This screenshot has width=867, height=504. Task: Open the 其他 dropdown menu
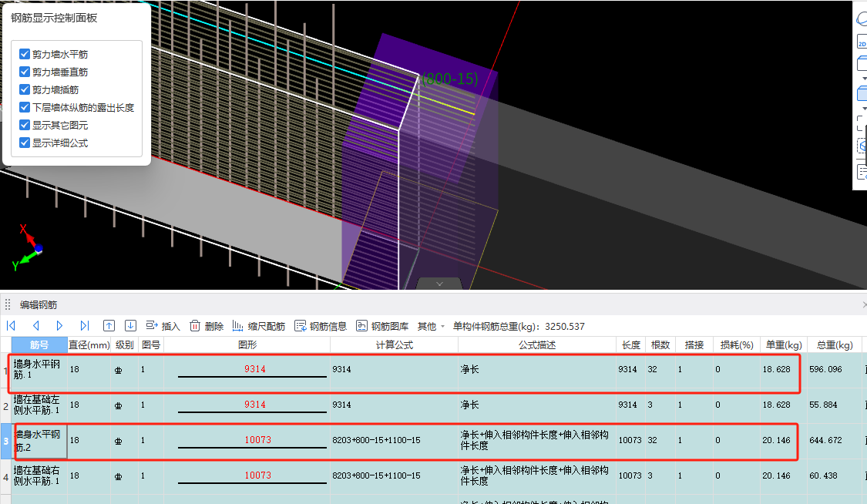click(431, 326)
